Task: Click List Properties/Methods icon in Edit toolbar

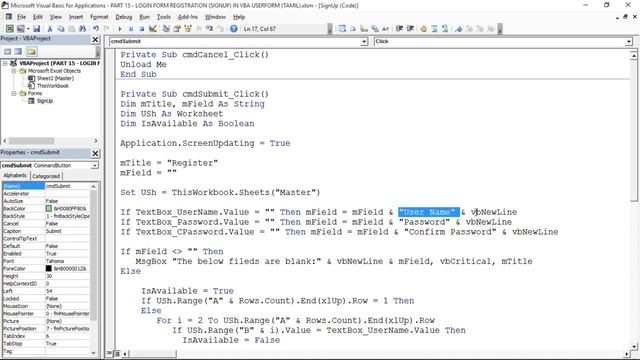Action: click(342, 29)
